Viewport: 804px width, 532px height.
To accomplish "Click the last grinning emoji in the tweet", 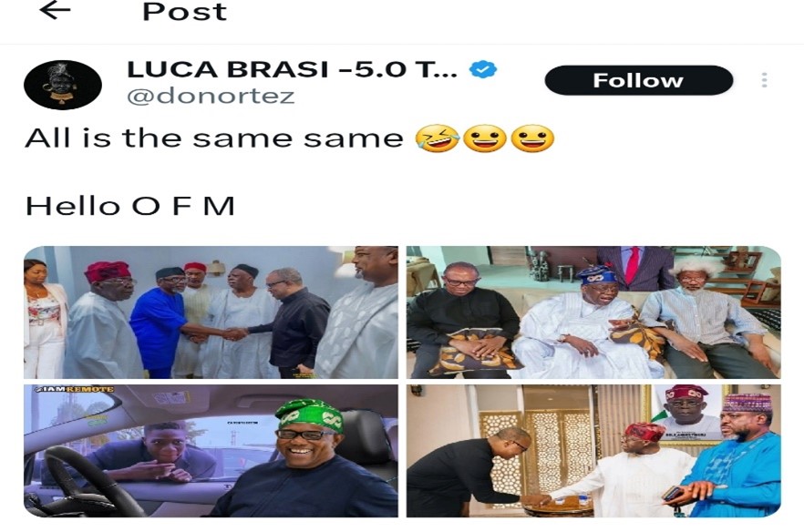I will tap(532, 138).
